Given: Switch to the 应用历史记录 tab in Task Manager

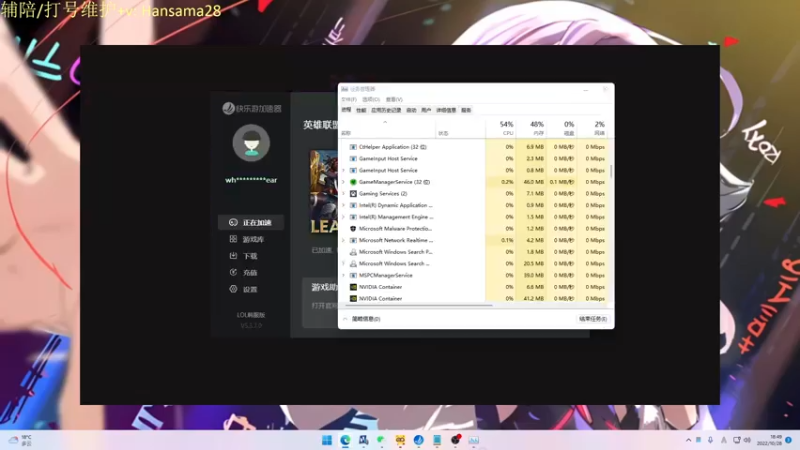Looking at the screenshot, I should (x=386, y=110).
